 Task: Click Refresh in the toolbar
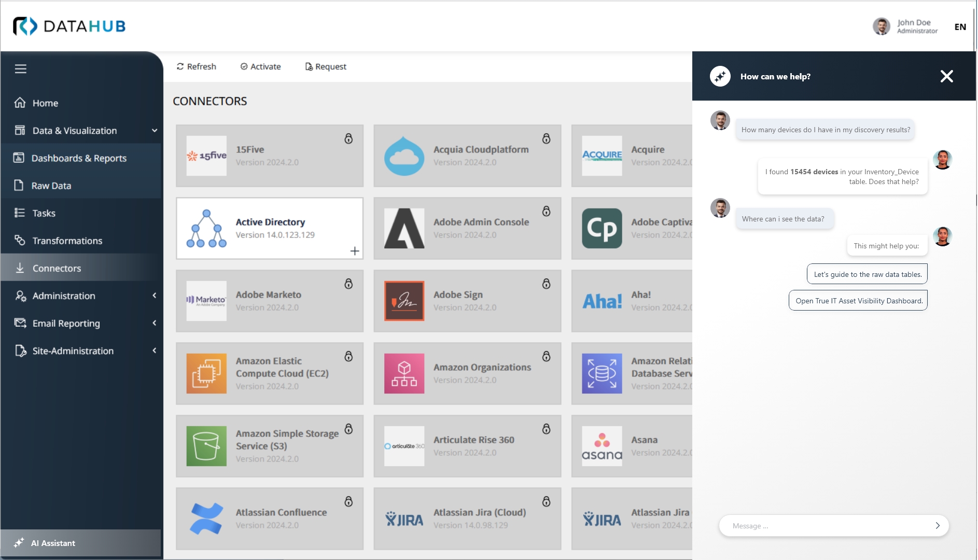(196, 66)
